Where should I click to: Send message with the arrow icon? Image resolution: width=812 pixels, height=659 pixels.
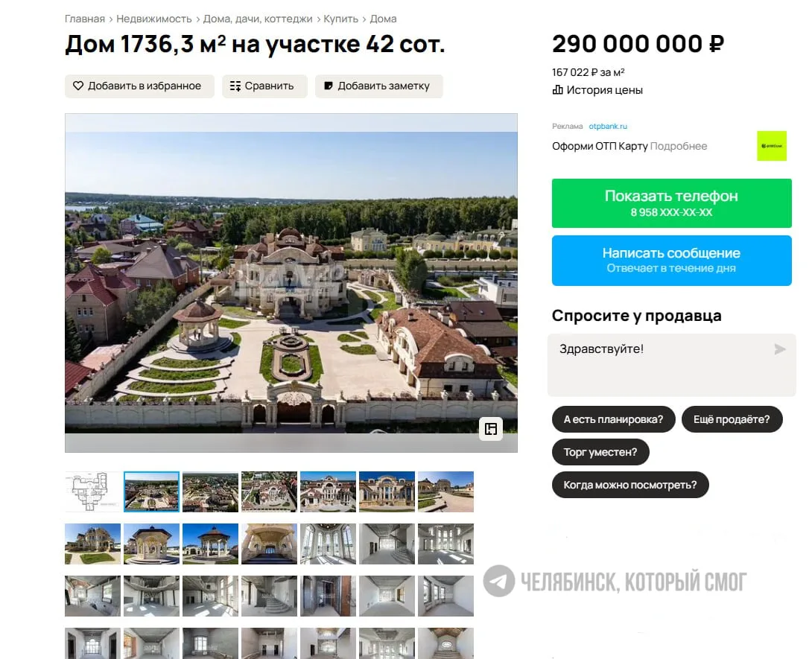(780, 349)
